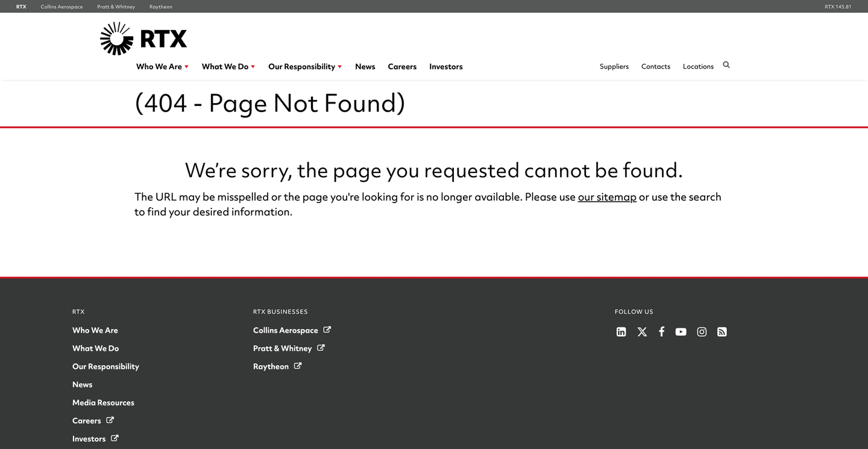Open Our Responsibility dropdown

click(304, 67)
